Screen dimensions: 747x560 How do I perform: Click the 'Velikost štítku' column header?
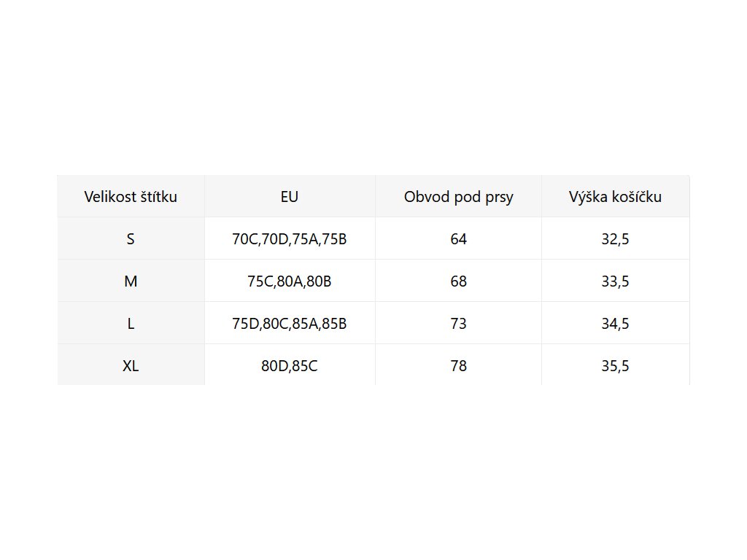131,196
